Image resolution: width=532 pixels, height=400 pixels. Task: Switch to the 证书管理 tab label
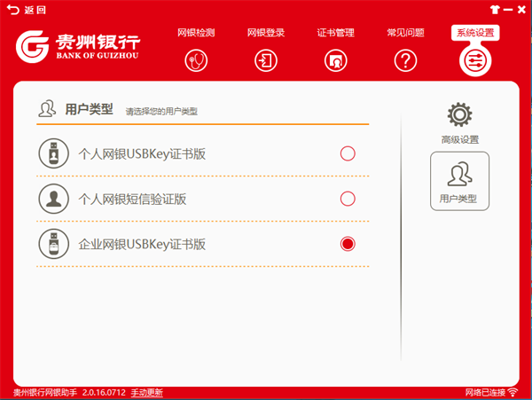[x=336, y=33]
